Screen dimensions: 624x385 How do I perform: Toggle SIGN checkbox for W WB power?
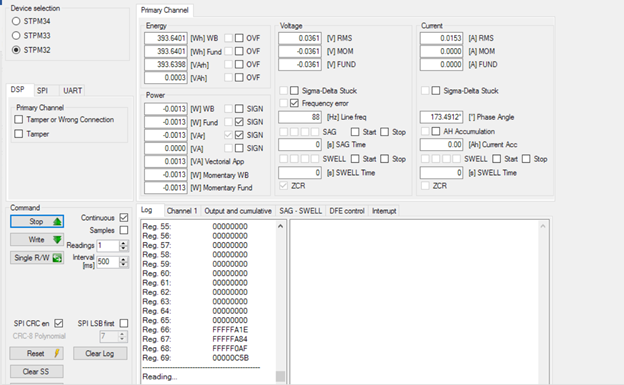(x=239, y=109)
